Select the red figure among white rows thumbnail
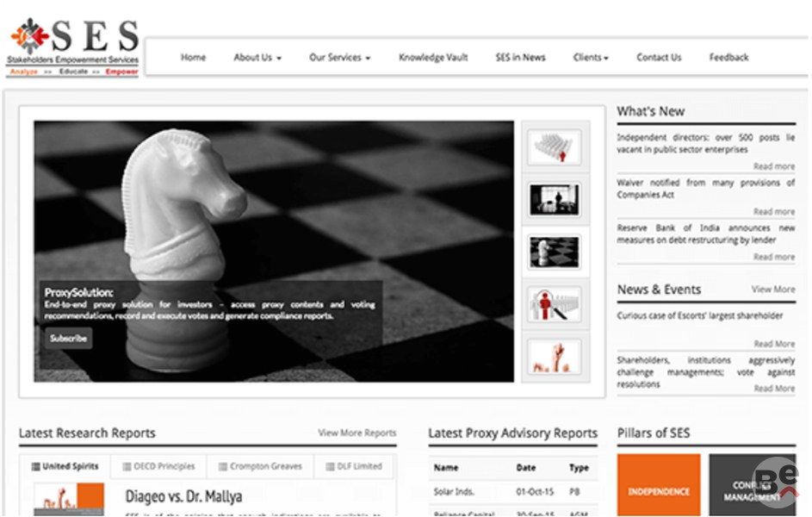812x517 pixels. [x=554, y=147]
